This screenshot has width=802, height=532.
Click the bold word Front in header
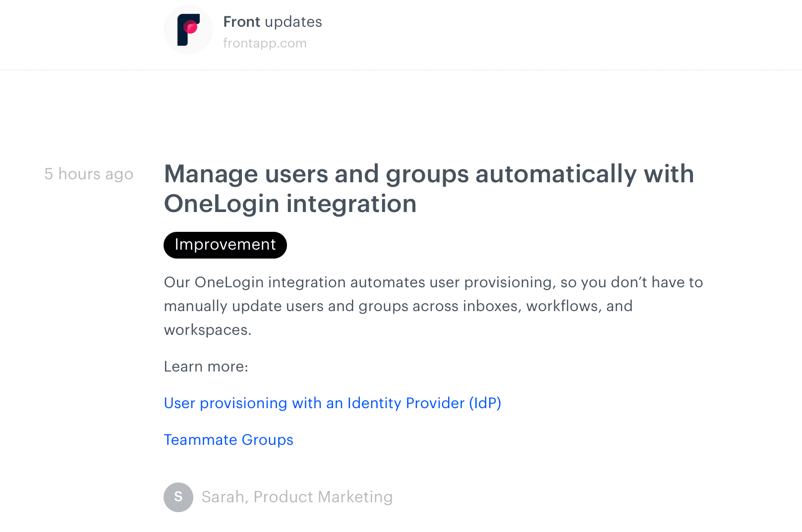(242, 22)
